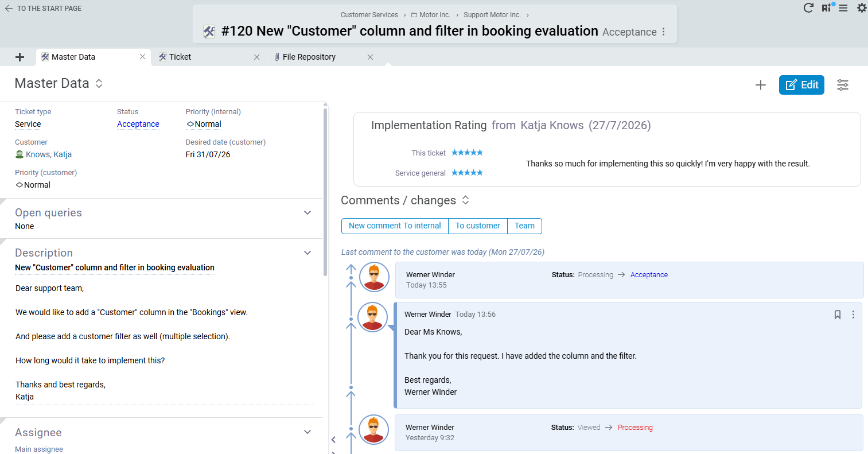Click the TO THE START PAGE text
The height and width of the screenshot is (454, 868).
[x=49, y=9]
